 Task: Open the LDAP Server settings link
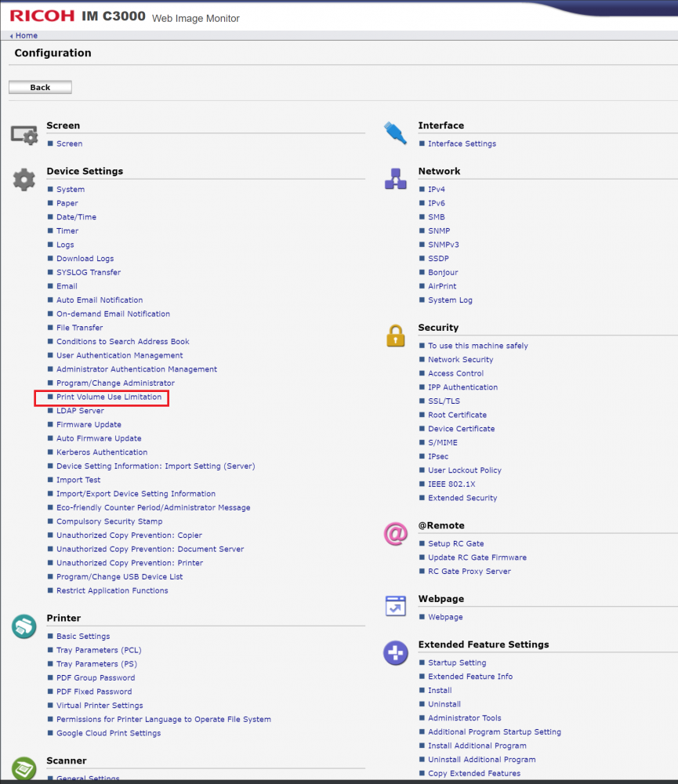(x=80, y=411)
